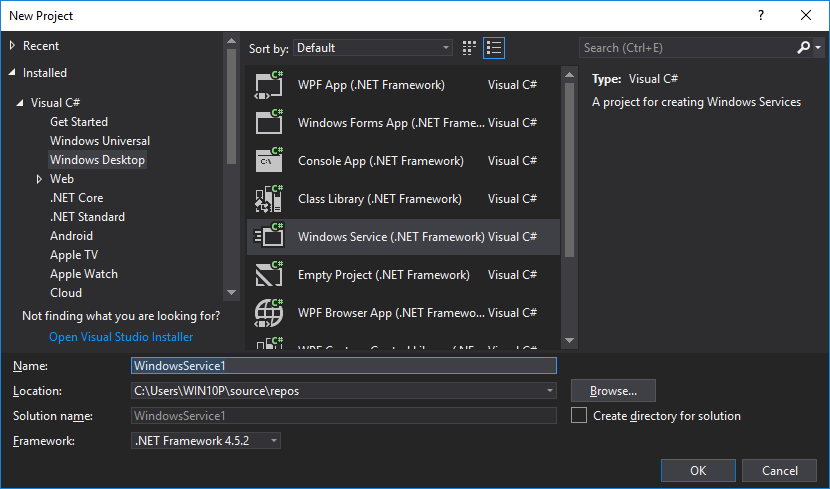This screenshot has width=830, height=489.
Task: Click category tree scroll up arrow
Action: (231, 41)
